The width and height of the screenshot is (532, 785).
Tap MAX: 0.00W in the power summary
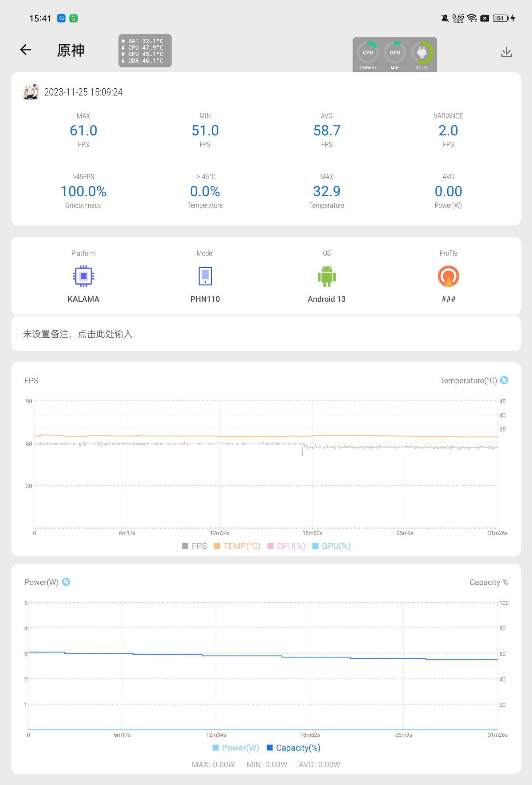click(213, 764)
